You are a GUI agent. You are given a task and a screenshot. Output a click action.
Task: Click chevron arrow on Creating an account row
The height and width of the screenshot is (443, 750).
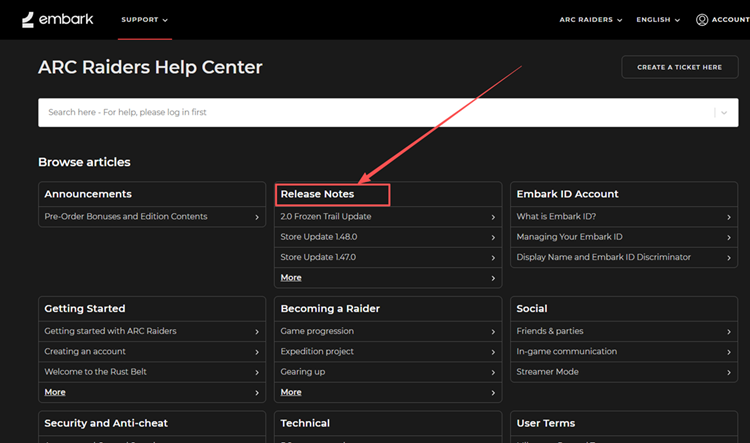point(257,352)
